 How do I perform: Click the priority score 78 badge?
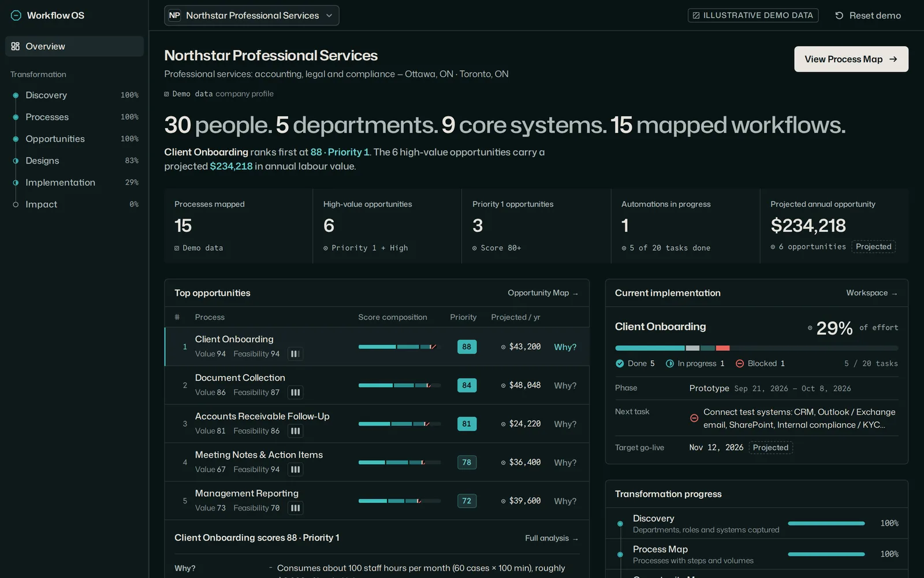(467, 462)
